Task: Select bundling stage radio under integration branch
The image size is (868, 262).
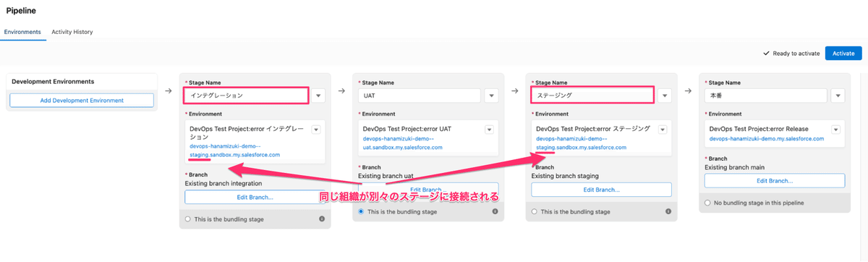Action: [x=188, y=219]
